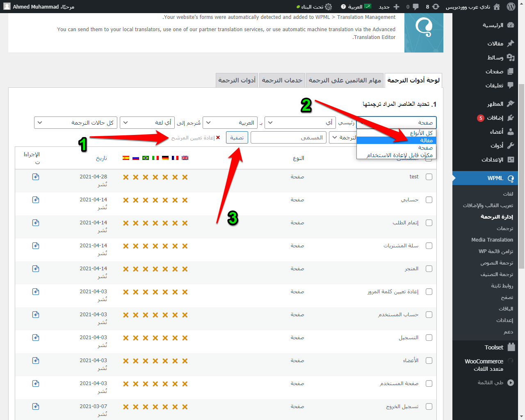
Task: Expand the العربية language dropdown
Action: click(x=230, y=123)
